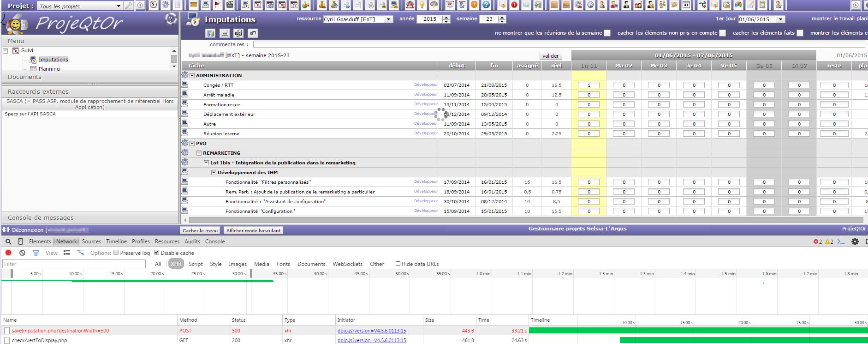Viewport: 868px width, 344px height.
Task: Click the save imputations icon
Action: click(210, 33)
